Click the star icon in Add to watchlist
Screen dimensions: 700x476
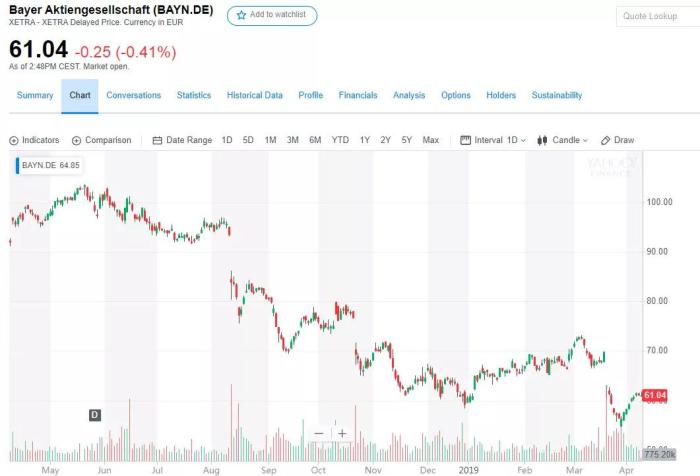tap(242, 15)
